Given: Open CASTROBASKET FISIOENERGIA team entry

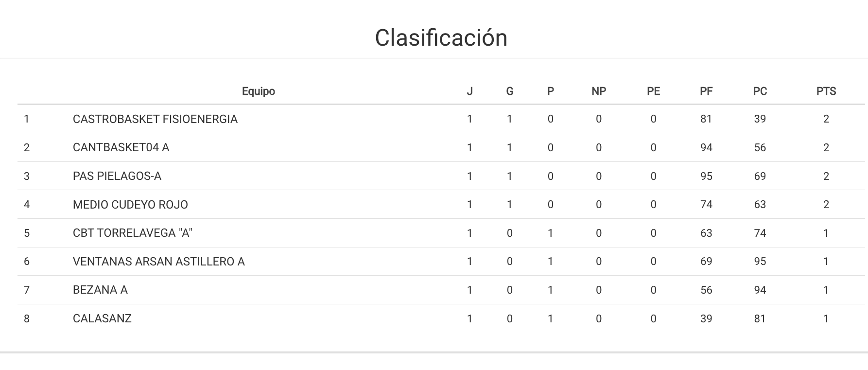Looking at the screenshot, I should coord(155,119).
